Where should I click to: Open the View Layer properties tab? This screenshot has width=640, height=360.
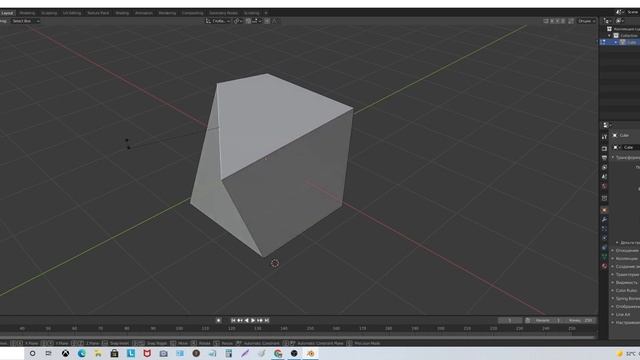coord(604,167)
